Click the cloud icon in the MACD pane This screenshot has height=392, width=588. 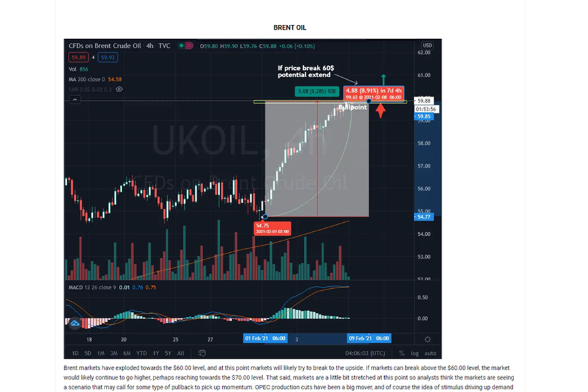click(x=75, y=323)
